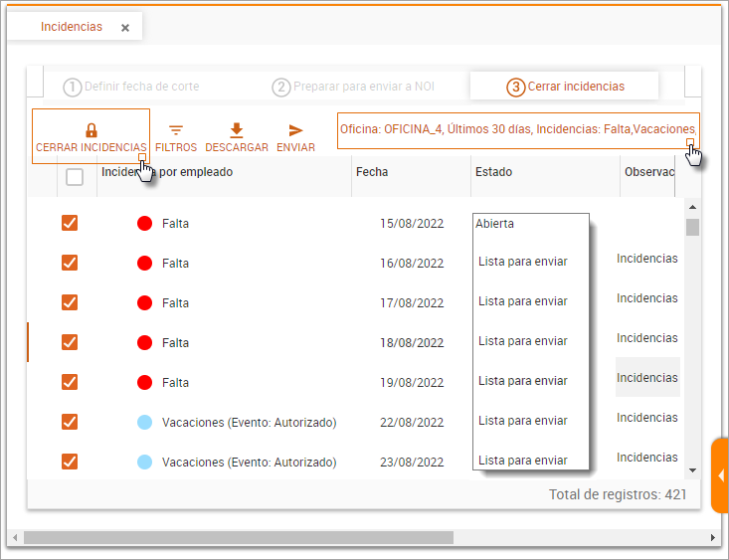This screenshot has height=560, width=729.
Task: Sort by the Fecha column header
Action: 372,172
